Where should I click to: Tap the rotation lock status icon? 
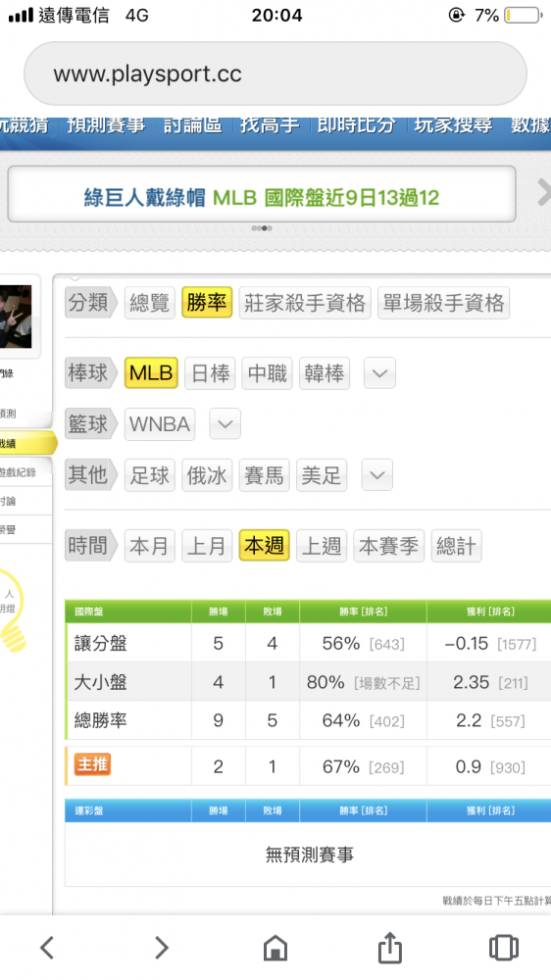(457, 15)
